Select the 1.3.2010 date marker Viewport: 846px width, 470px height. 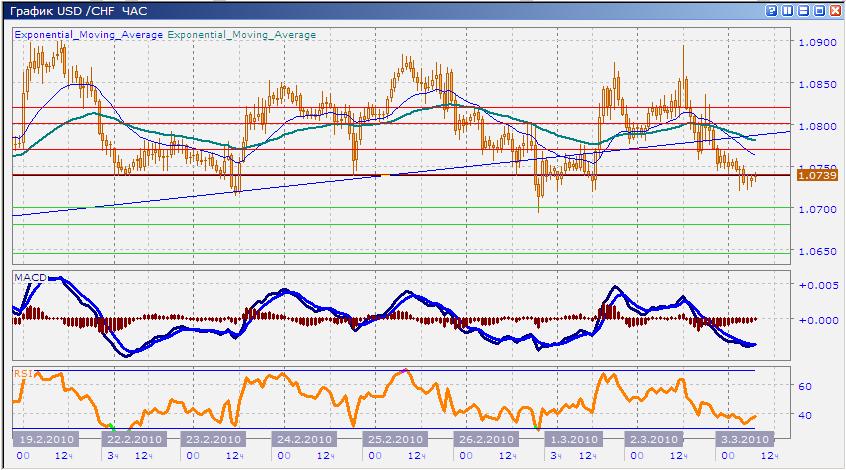571,439
